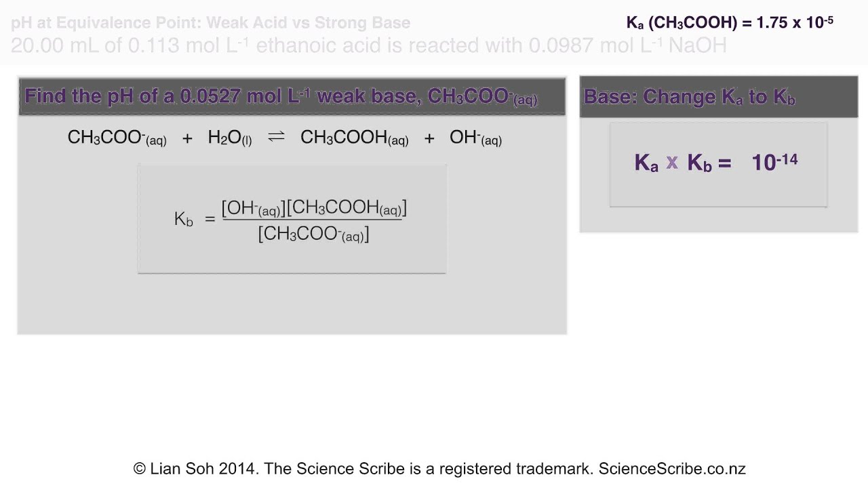Click CH3COOH(aq) product in the equation
This screenshot has height=488, width=868.
pos(354,138)
